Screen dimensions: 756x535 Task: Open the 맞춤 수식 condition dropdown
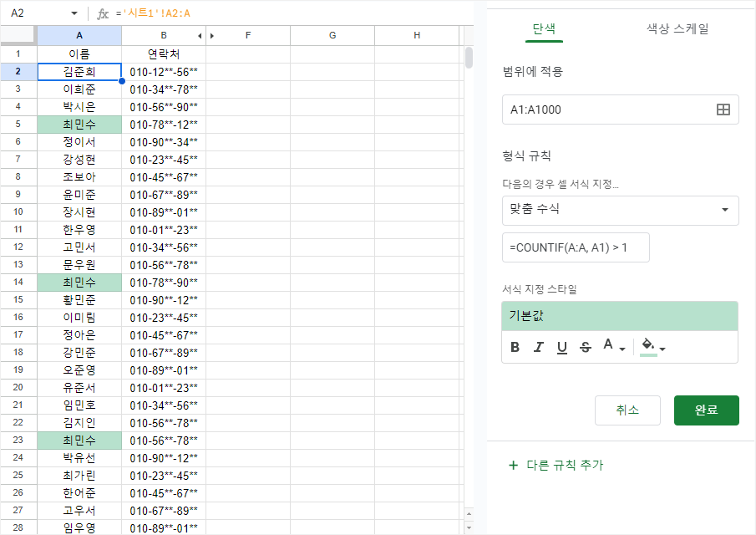click(620, 210)
